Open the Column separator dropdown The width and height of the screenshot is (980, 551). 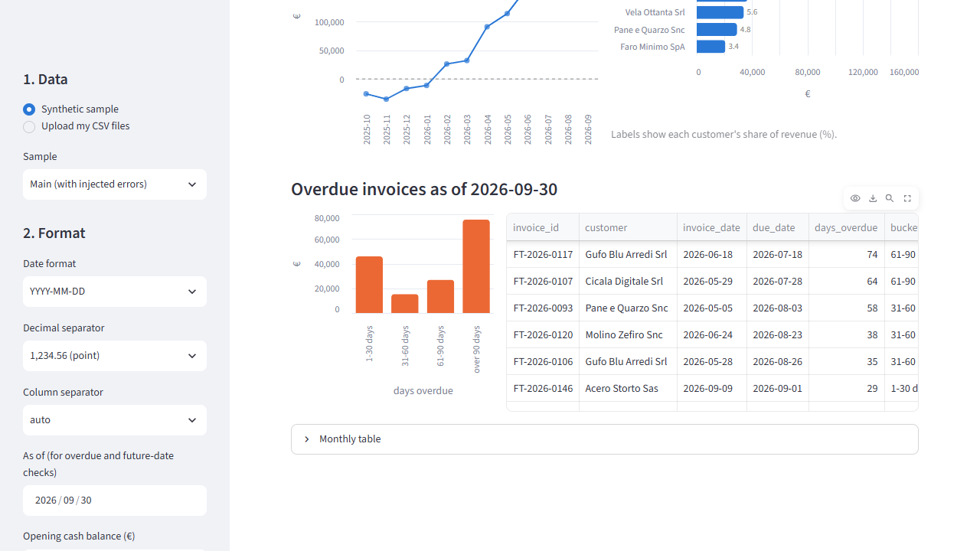tap(115, 420)
